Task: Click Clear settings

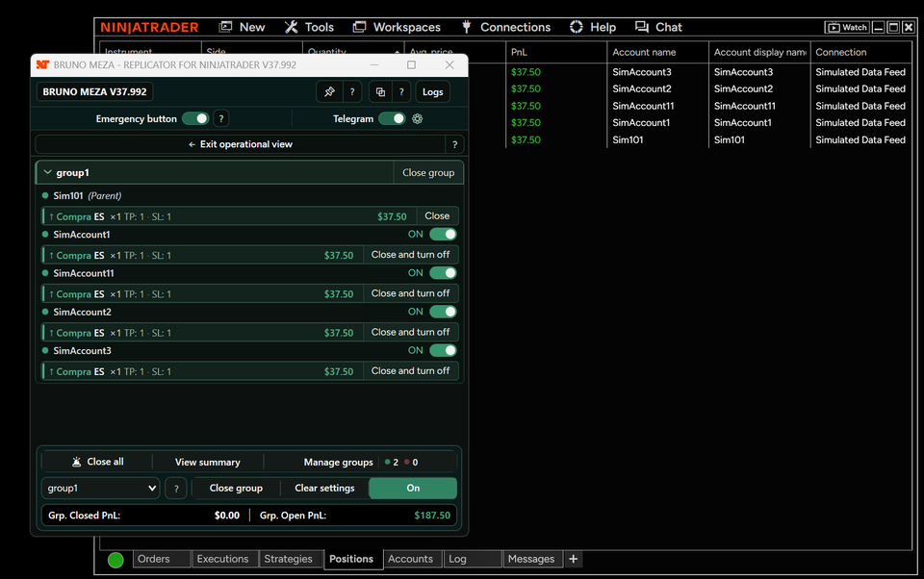Action: pos(324,489)
